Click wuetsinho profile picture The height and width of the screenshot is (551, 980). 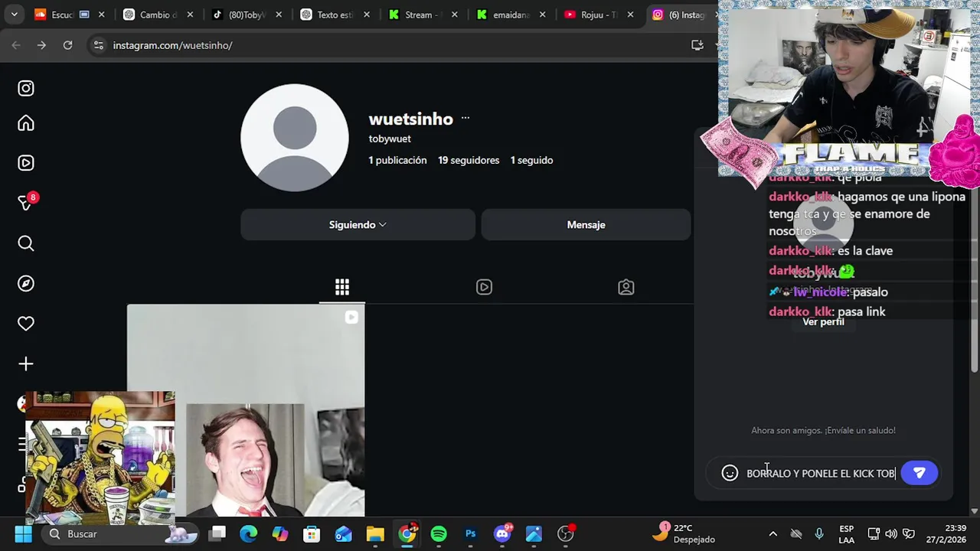pyautogui.click(x=295, y=138)
